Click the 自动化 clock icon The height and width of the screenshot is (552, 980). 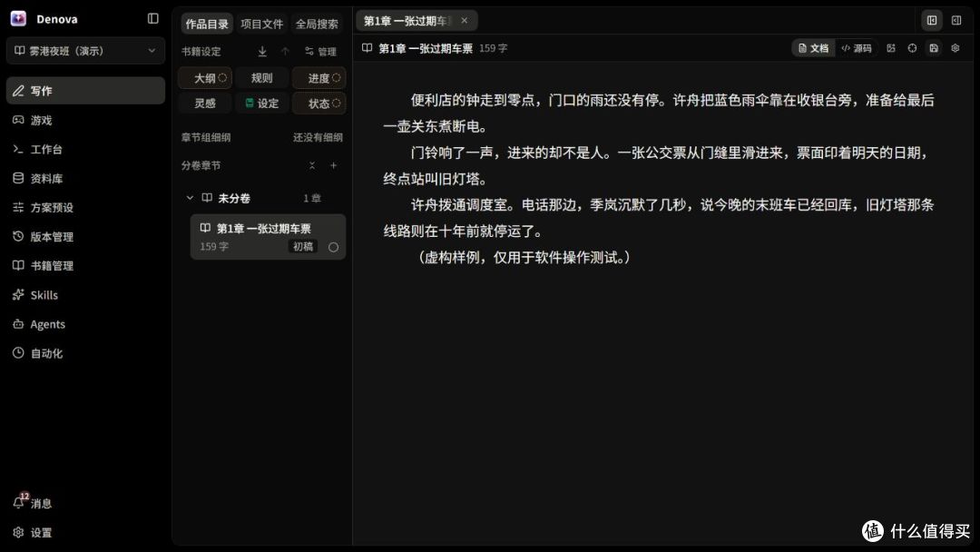click(x=18, y=353)
